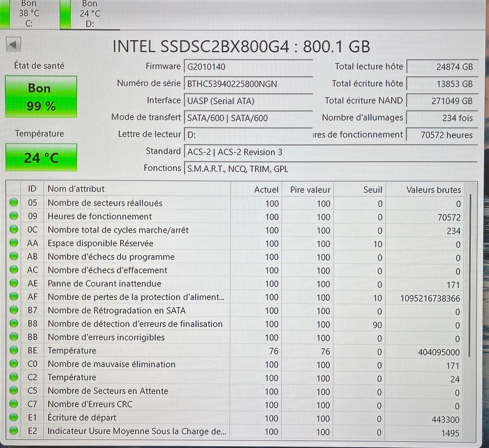
Task: Click the Standard field ACS-2 Revision 3
Action: (x=331, y=152)
